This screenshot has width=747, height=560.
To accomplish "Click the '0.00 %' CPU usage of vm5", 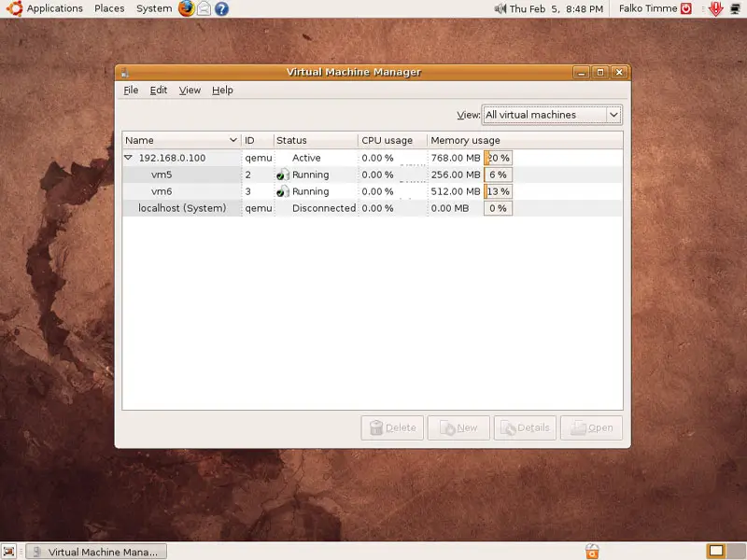I will coord(377,175).
